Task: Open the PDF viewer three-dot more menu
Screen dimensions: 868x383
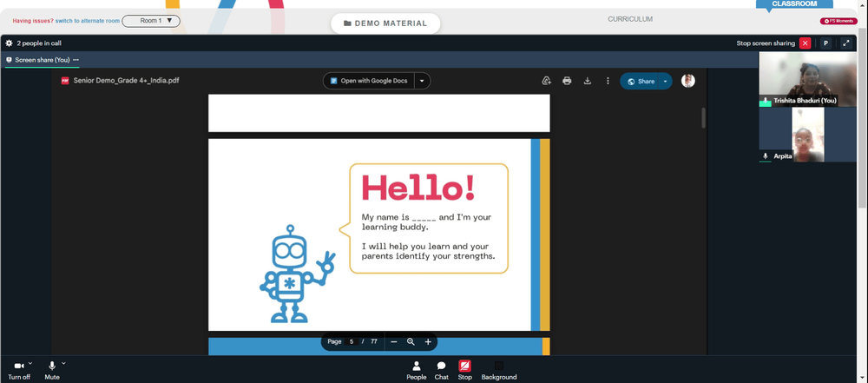Action: coord(608,81)
